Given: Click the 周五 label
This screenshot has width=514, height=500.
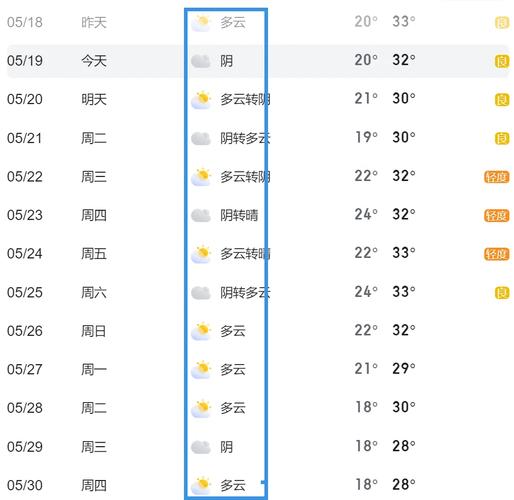Looking at the screenshot, I should click(94, 254).
